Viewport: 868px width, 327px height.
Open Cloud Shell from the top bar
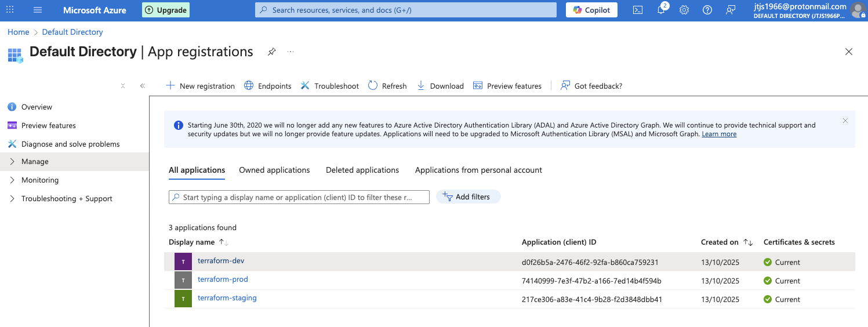[x=637, y=10]
